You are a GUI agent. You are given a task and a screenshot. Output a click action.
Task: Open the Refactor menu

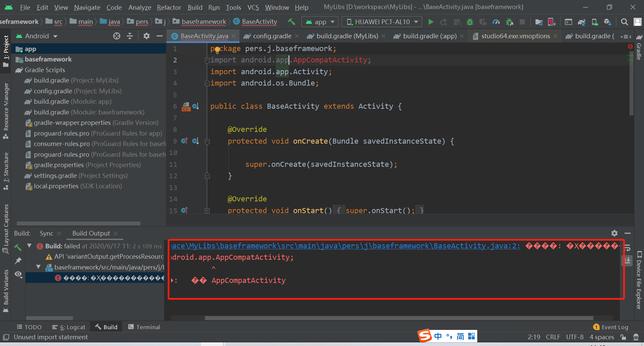point(169,7)
